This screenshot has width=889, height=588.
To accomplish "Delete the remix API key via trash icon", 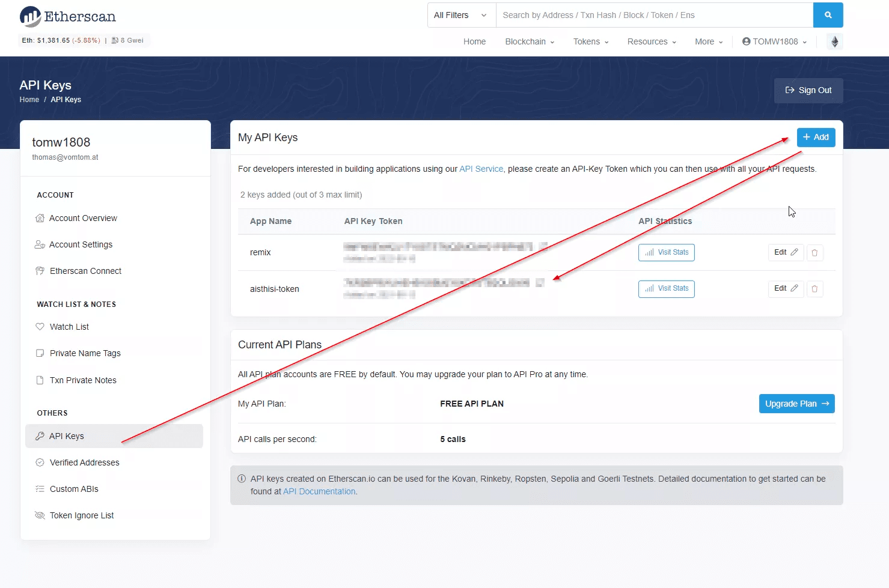I will coord(814,253).
